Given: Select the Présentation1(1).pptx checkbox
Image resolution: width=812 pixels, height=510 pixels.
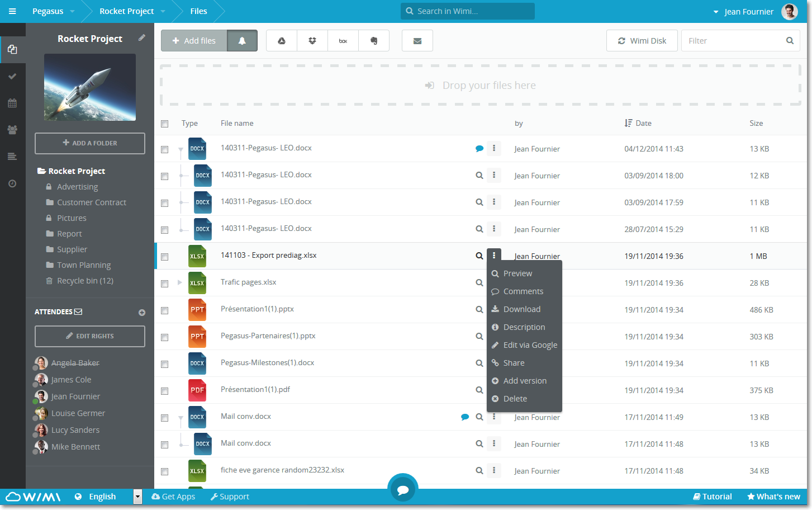Looking at the screenshot, I should pyautogui.click(x=164, y=310).
